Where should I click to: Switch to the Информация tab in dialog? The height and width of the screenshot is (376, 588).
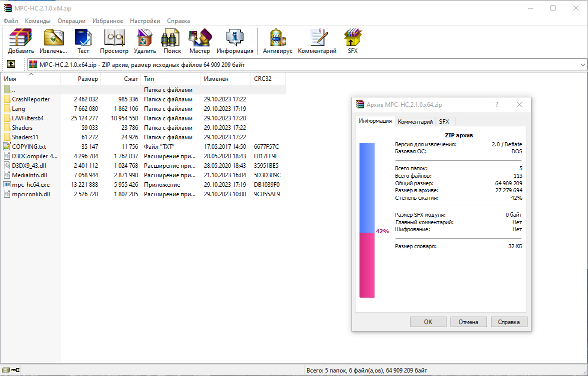pyautogui.click(x=375, y=121)
